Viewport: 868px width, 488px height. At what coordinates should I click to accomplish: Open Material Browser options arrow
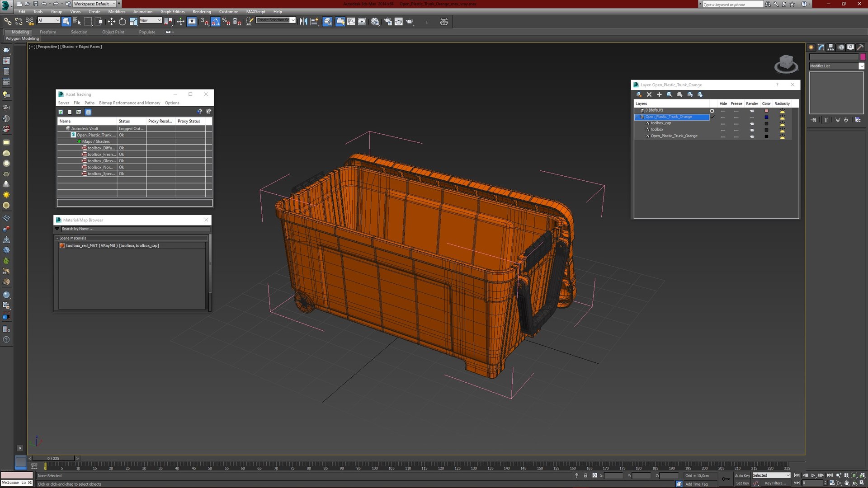[x=57, y=229]
